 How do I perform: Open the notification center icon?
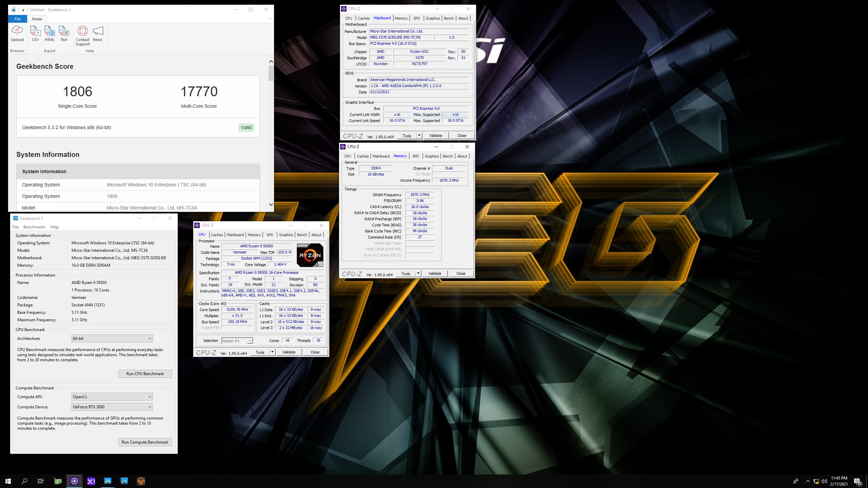[x=857, y=481]
